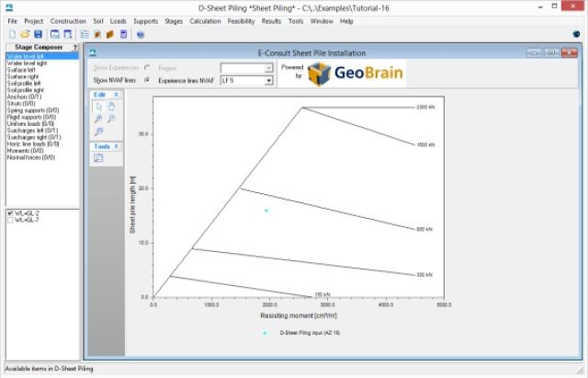Collapse the Tools panel
The height and width of the screenshot is (378, 588).
pyautogui.click(x=117, y=145)
